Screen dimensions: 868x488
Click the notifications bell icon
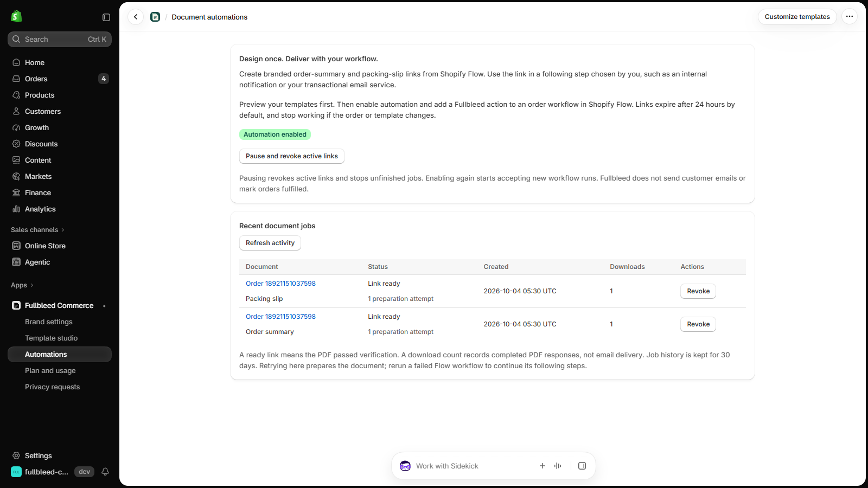click(x=105, y=472)
